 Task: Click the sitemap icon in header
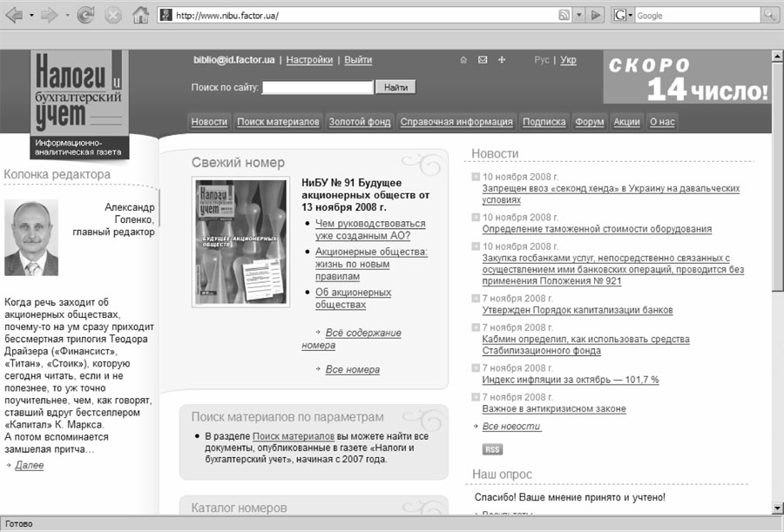coord(502,60)
